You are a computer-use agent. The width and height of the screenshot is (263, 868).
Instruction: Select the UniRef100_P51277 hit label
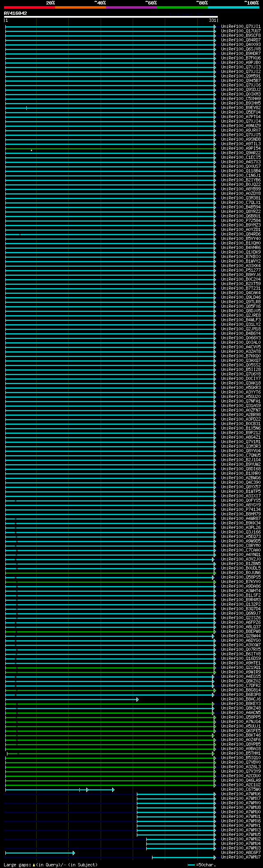[241, 270]
